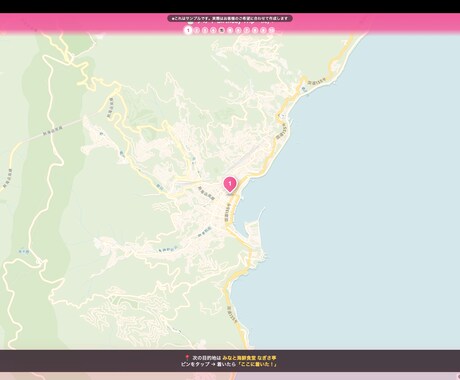Select step 3 in the progress indicator
This screenshot has height=380, width=460.
coord(205,30)
